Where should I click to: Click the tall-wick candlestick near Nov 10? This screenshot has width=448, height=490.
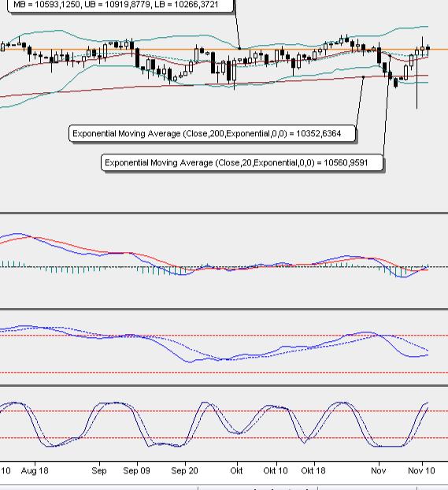[417, 78]
